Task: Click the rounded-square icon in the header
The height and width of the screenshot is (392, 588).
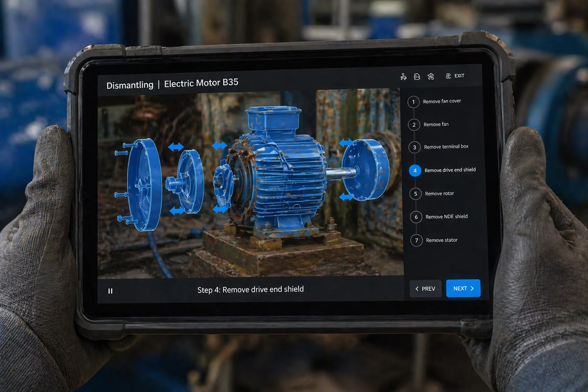Action: pos(417,77)
